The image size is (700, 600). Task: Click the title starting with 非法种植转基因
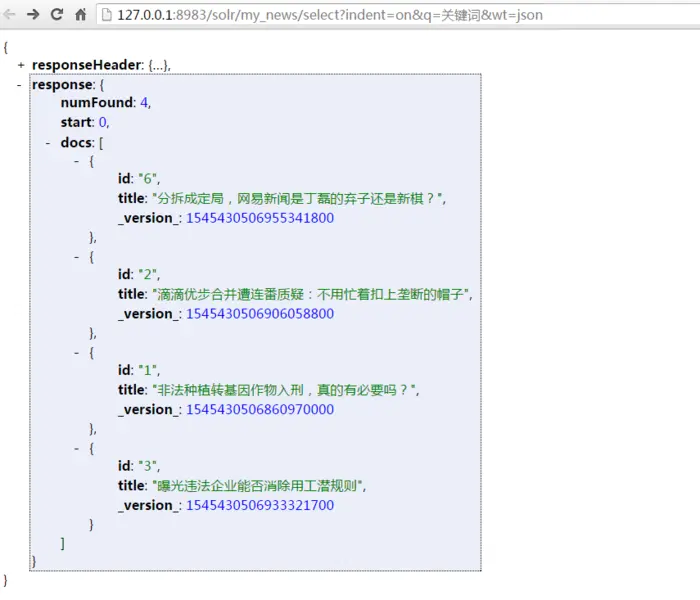click(284, 390)
